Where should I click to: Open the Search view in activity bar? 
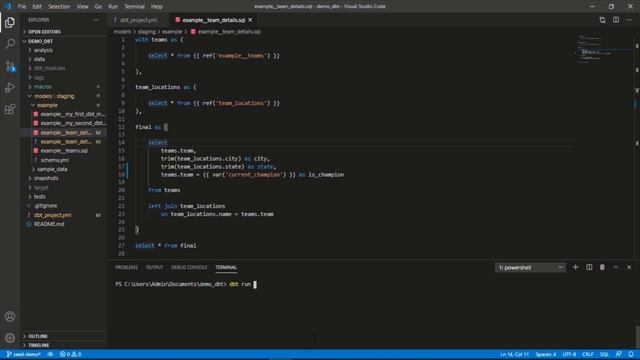[x=10, y=44]
